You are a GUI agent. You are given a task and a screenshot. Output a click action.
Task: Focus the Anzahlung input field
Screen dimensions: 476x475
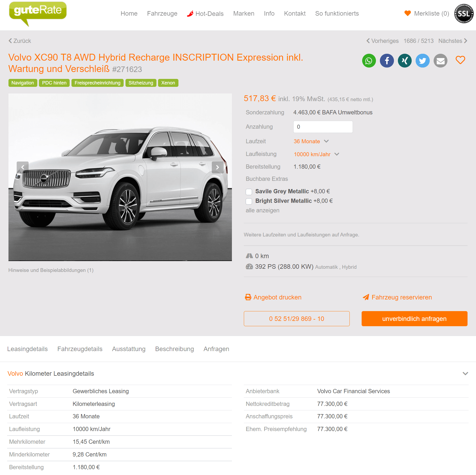pyautogui.click(x=323, y=127)
